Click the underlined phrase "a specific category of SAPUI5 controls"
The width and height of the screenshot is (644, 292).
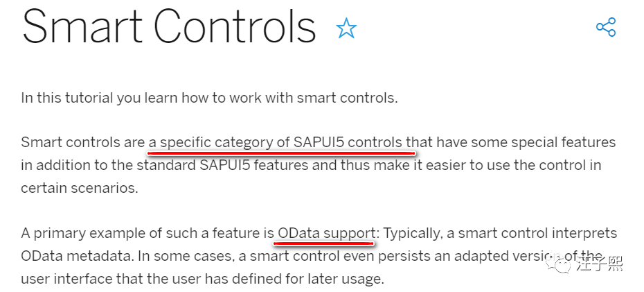276,142
